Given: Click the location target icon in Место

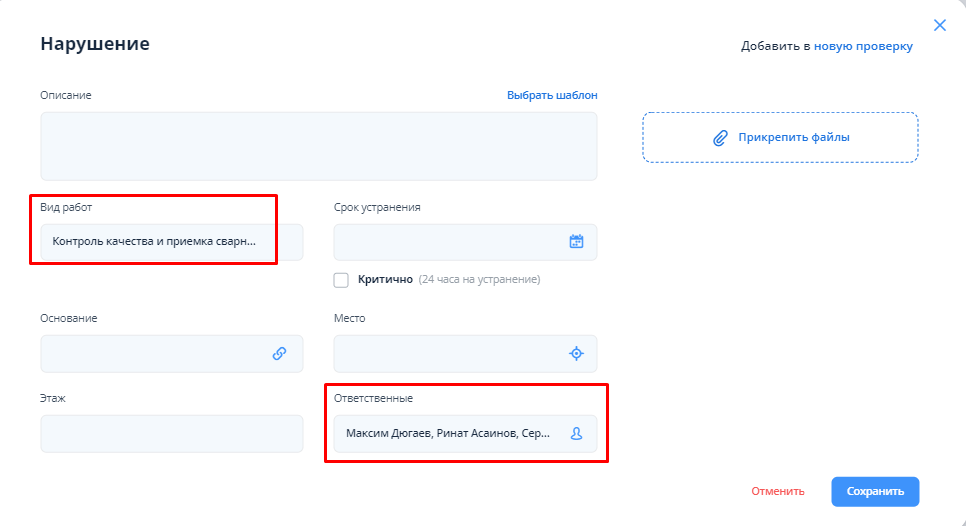Looking at the screenshot, I should point(576,353).
